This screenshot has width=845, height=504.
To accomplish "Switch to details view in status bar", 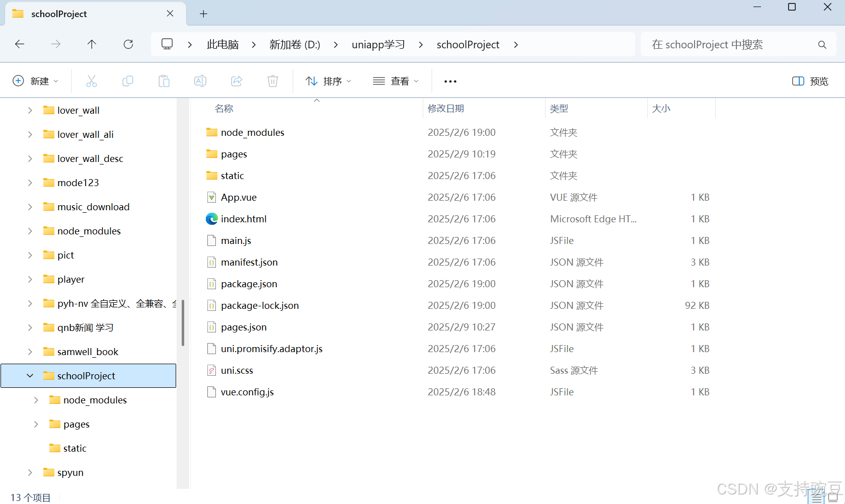I will pos(816,497).
